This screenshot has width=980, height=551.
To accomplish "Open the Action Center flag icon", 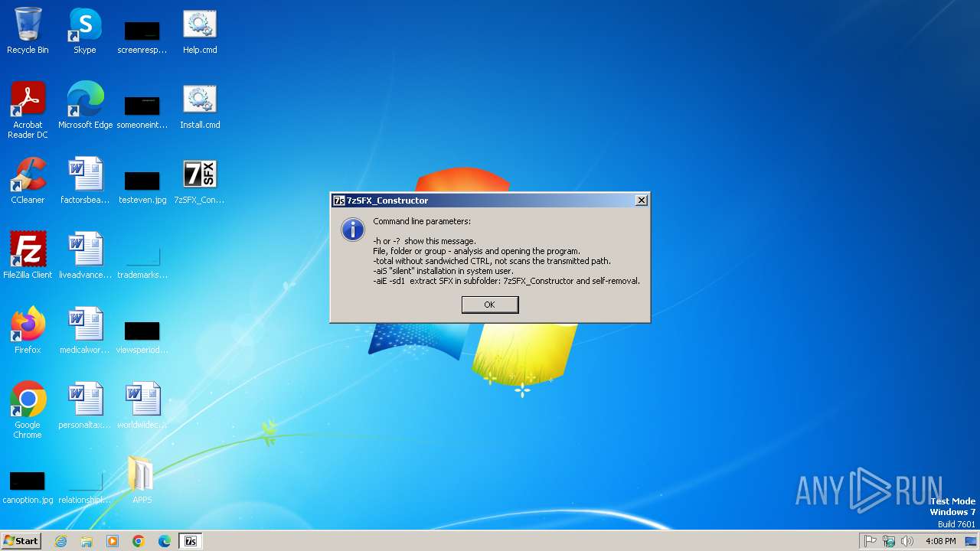I will (871, 541).
